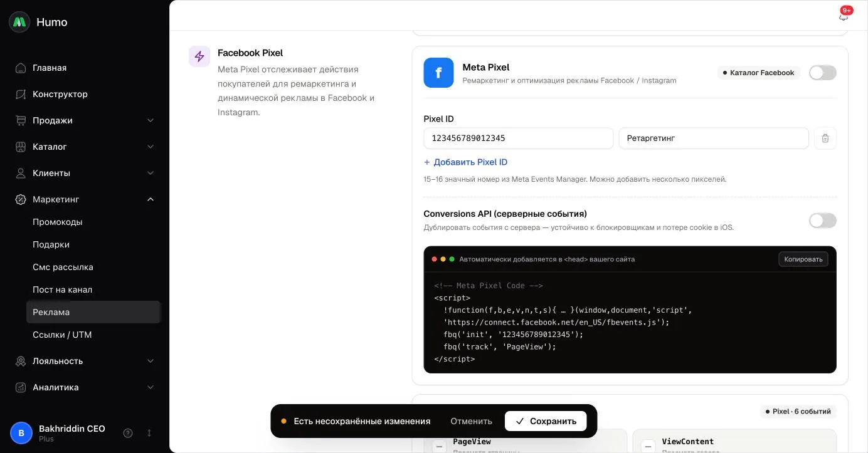
Task: Toggle the PageView event checkbox
Action: click(440, 447)
